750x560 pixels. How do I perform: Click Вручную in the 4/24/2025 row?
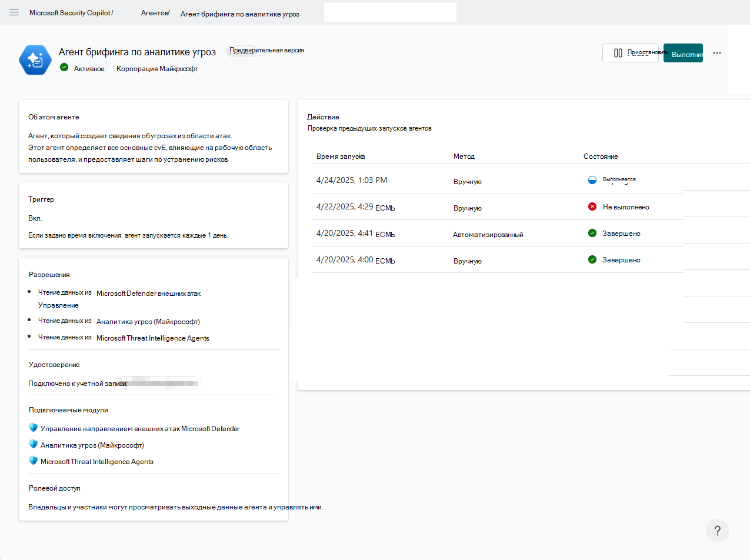467,182
